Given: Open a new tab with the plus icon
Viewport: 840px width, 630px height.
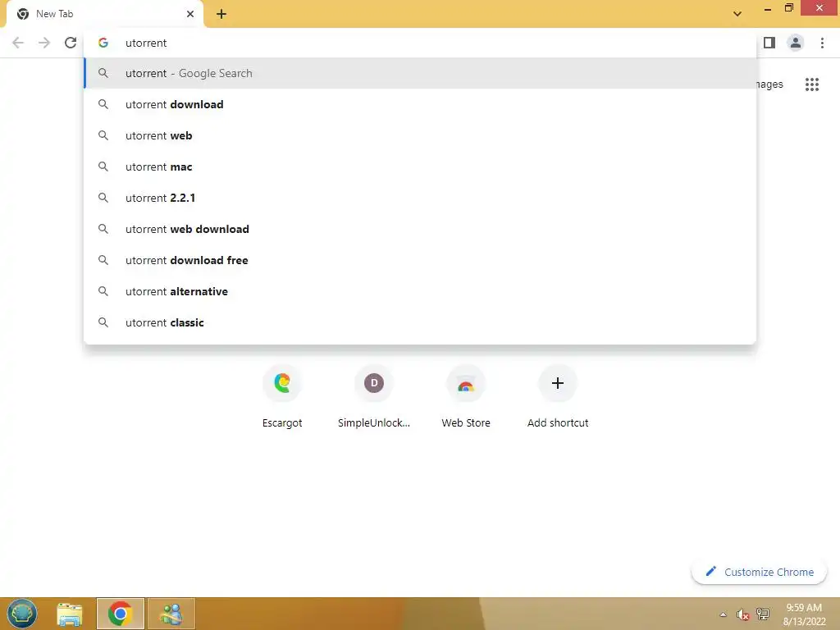Looking at the screenshot, I should tap(221, 15).
